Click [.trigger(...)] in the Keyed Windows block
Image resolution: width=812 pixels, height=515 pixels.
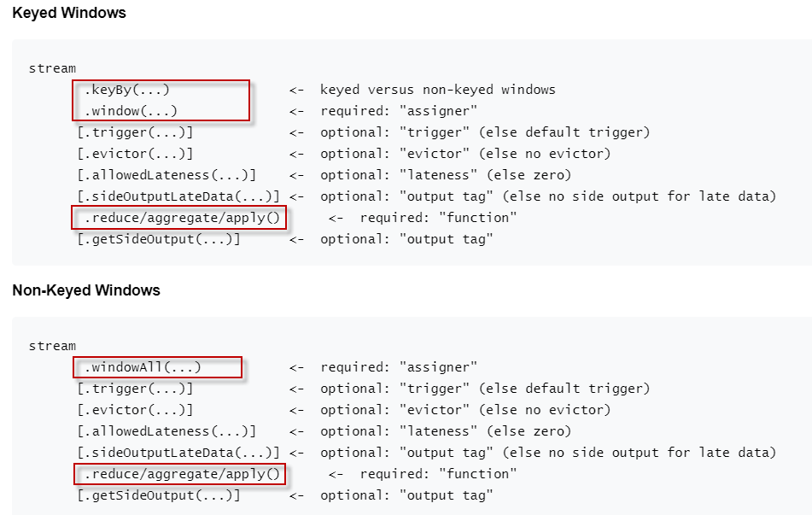135,132
